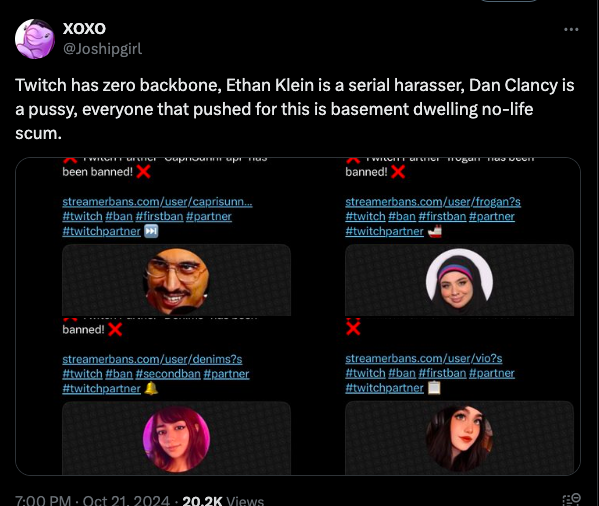Open the @Joshipgirl handle link
The height and width of the screenshot is (506, 599).
[x=102, y=49]
